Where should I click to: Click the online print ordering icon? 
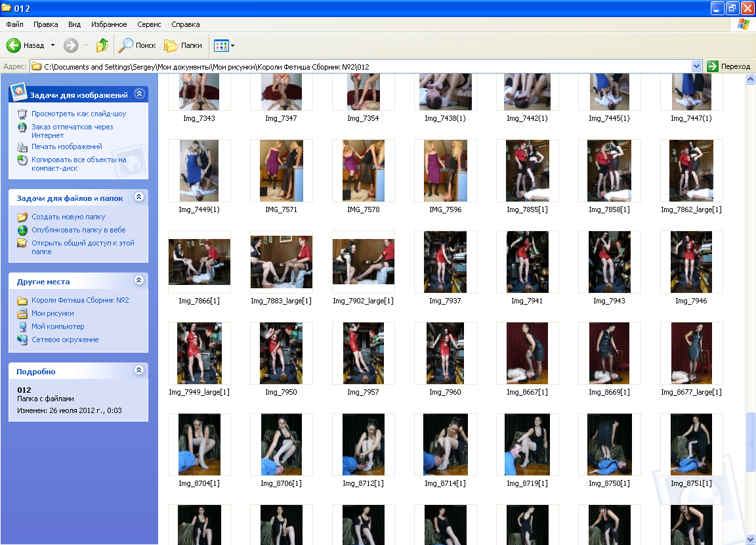pos(22,127)
